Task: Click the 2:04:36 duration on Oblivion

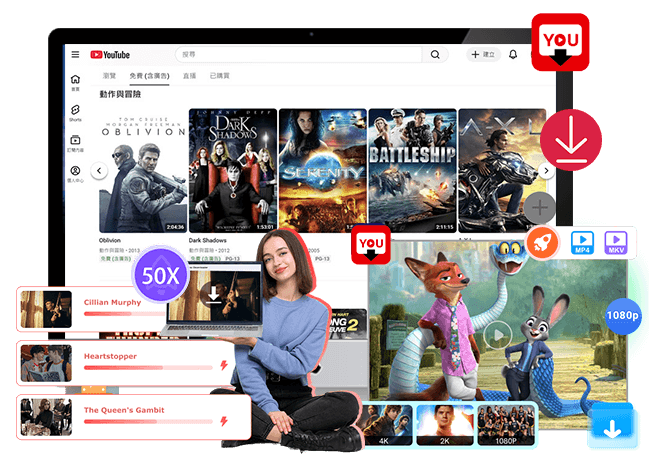Action: point(175,227)
